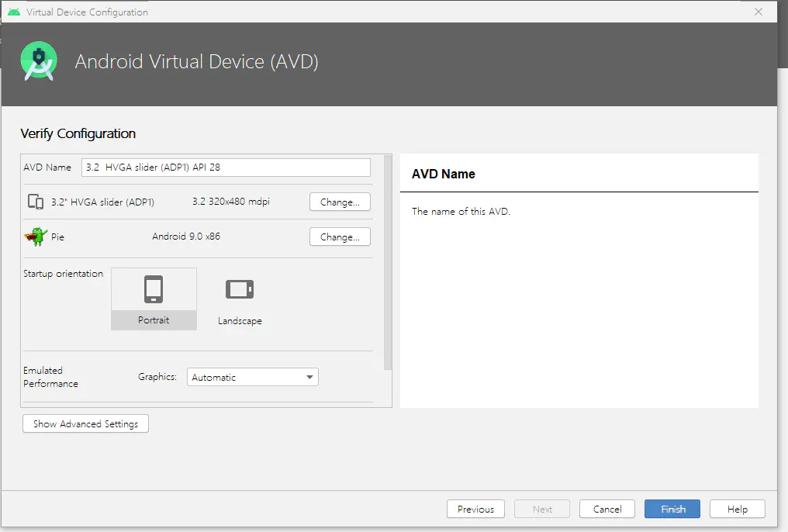This screenshot has width=788, height=532.
Task: Click the 'Android 9.0 x86' text
Action: pyautogui.click(x=186, y=236)
